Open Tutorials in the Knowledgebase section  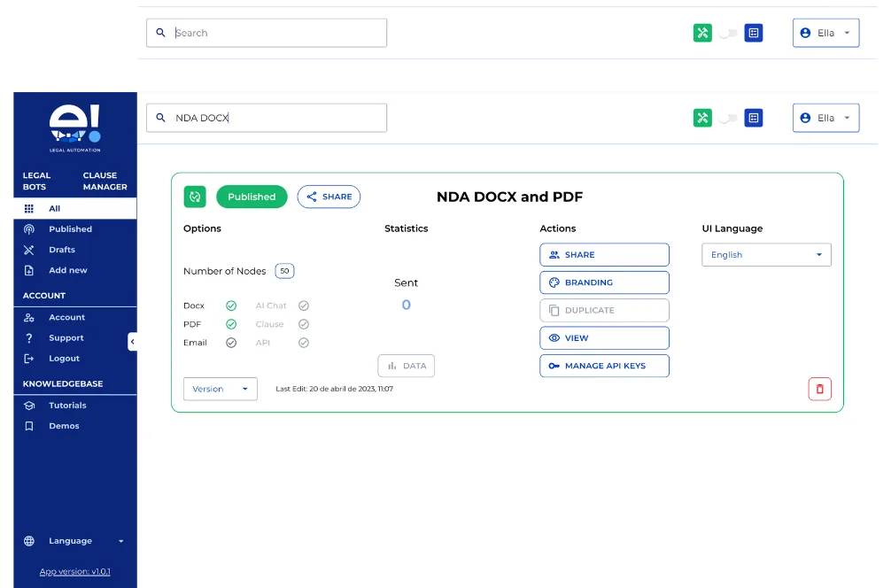click(67, 406)
